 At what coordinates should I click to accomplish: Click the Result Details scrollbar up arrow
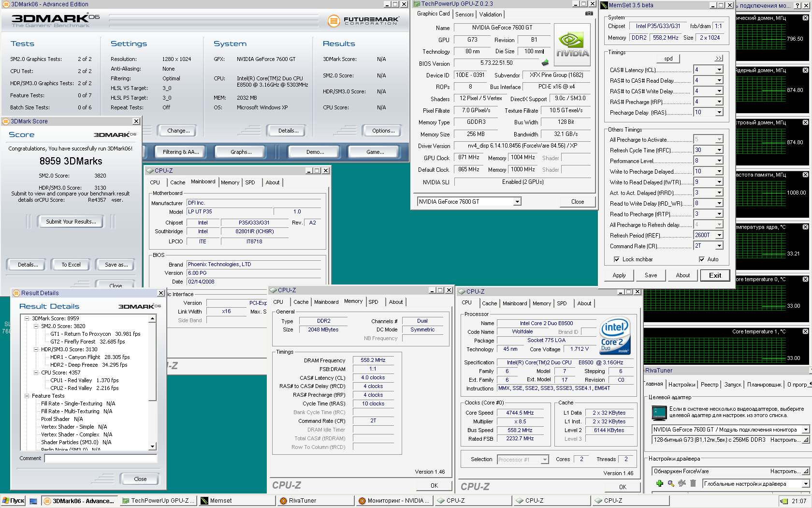coord(153,318)
